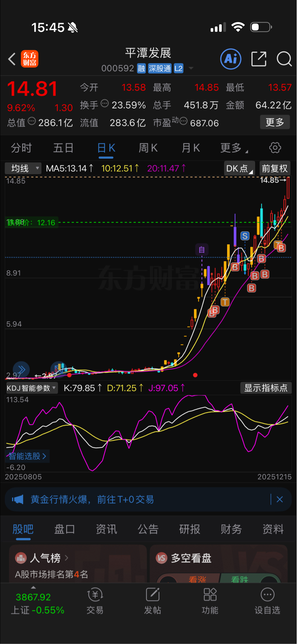Tap the 14.81 current price
This screenshot has height=644, width=297.
click(32, 89)
